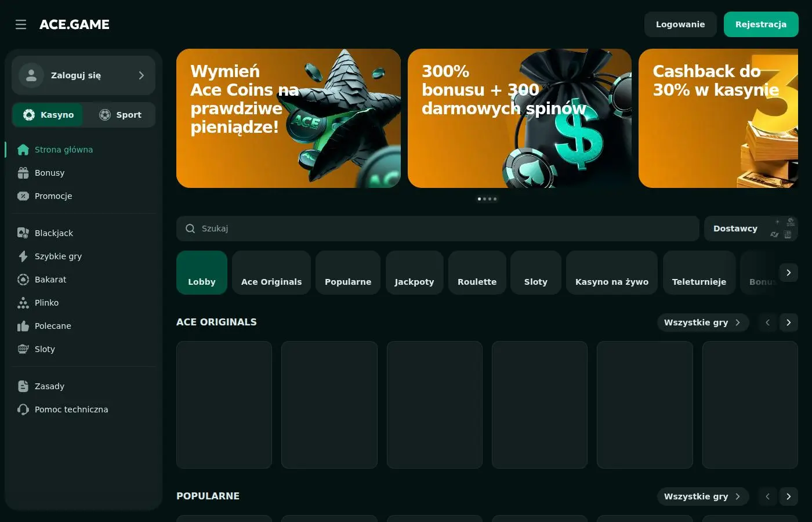Go to next Ace Originals games
Image resolution: width=812 pixels, height=522 pixels.
click(x=789, y=322)
